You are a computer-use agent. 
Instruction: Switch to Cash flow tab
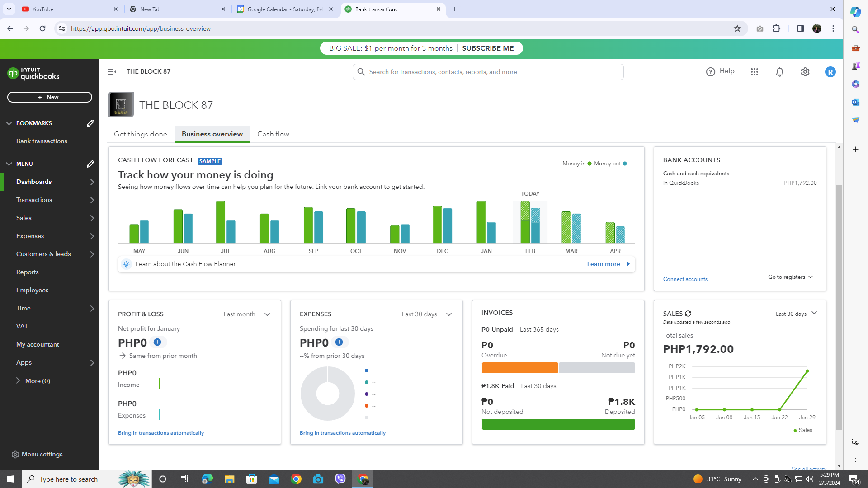click(273, 134)
